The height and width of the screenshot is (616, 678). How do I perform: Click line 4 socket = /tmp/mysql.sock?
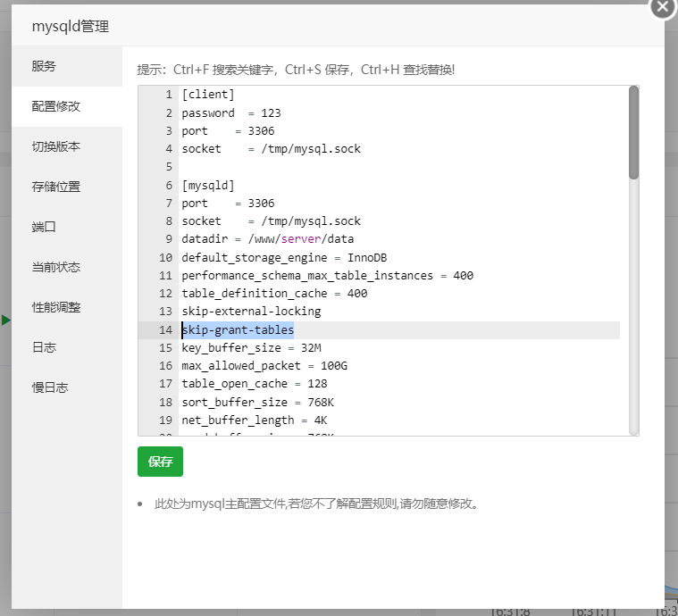pyautogui.click(x=272, y=149)
